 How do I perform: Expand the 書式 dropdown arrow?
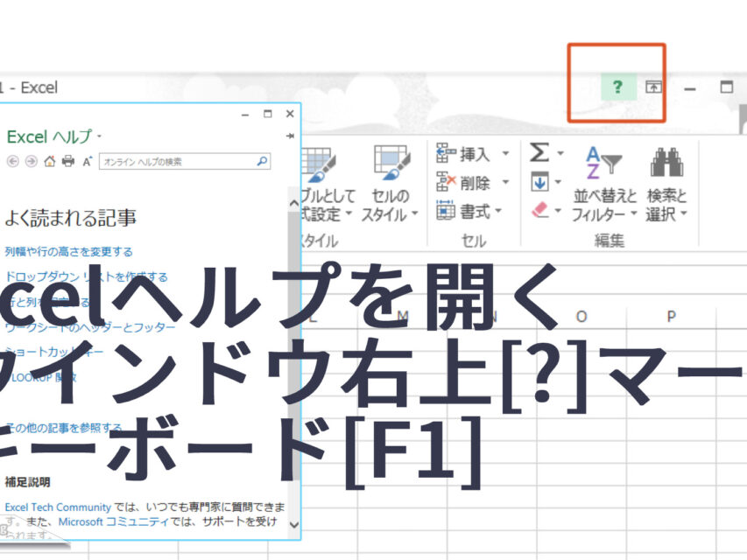coord(498,211)
